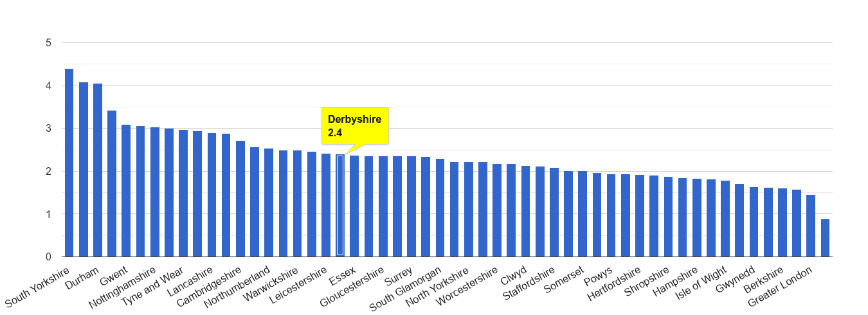The width and height of the screenshot is (868, 315).
Task: Click the y-axis value 5
Action: (48, 43)
